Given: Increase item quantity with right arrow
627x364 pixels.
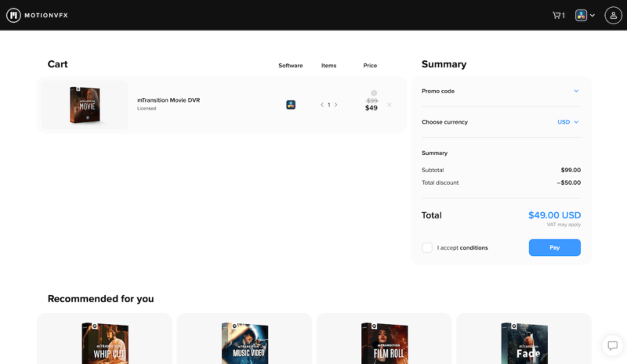Looking at the screenshot, I should [x=336, y=105].
